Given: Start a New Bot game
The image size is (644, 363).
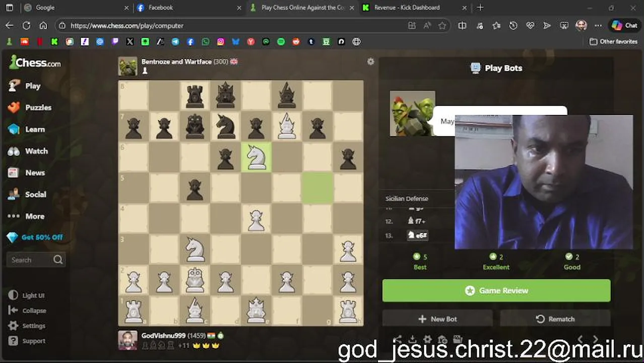Looking at the screenshot, I should pyautogui.click(x=437, y=319).
